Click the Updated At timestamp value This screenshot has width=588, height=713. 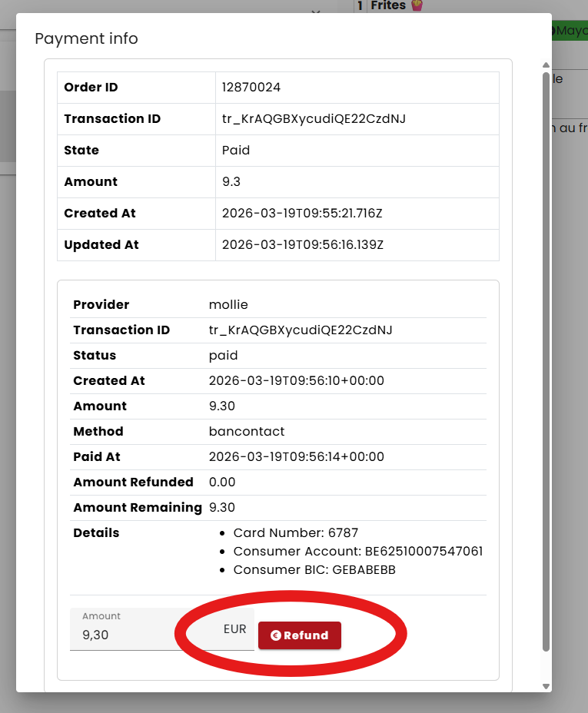(x=302, y=245)
